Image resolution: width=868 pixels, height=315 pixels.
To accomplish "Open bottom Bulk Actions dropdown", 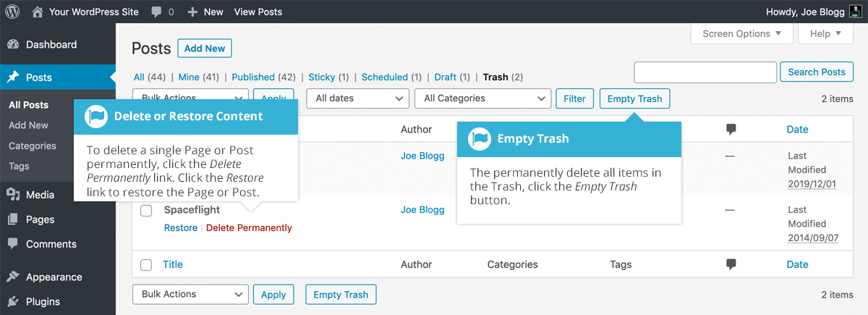I will (190, 295).
